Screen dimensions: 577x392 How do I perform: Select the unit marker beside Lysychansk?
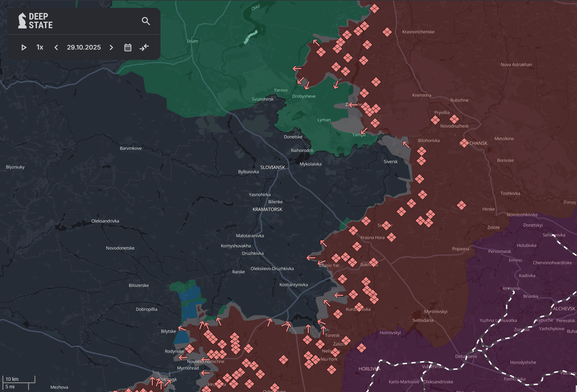coord(464,143)
